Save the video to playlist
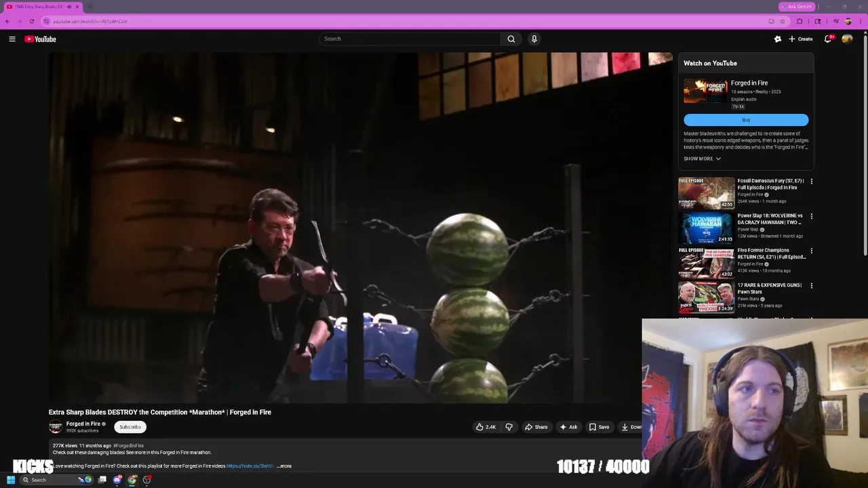This screenshot has width=868, height=488. click(x=599, y=427)
